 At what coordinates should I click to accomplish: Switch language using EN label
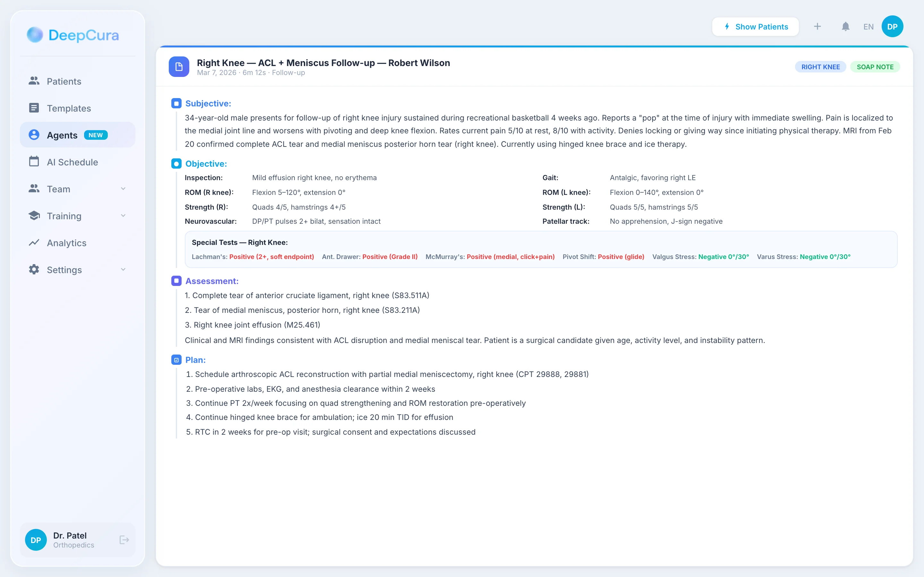click(x=868, y=27)
